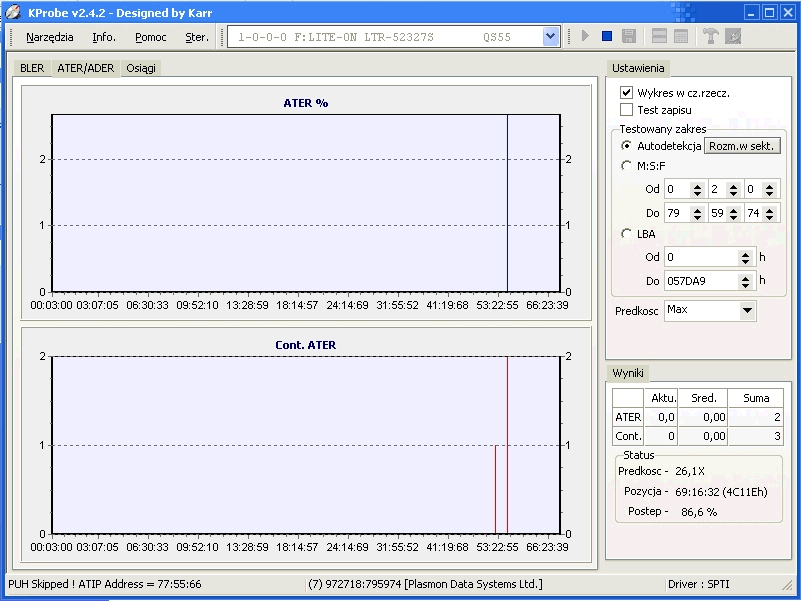Click the Suma column header
The image size is (801, 601).
[x=756, y=398]
